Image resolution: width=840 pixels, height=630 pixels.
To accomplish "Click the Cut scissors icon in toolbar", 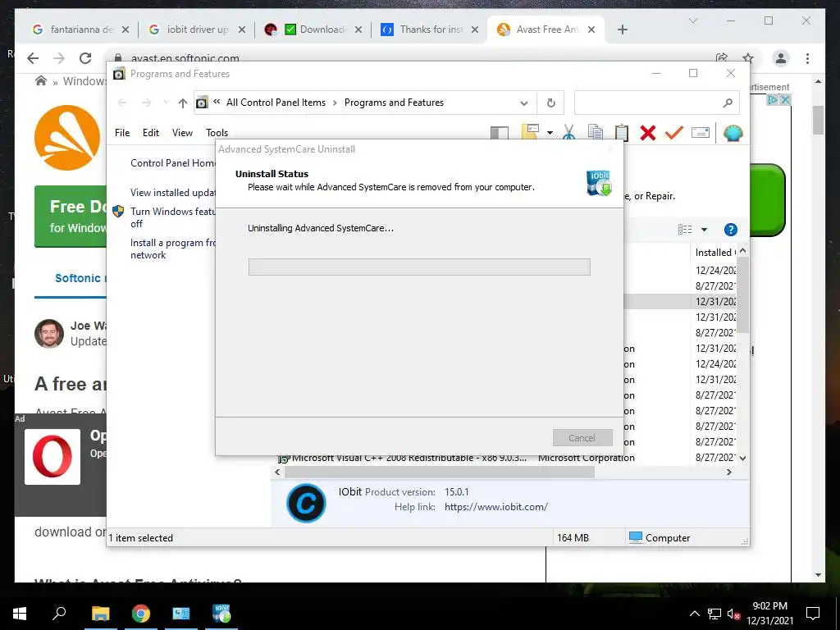I will (569, 132).
